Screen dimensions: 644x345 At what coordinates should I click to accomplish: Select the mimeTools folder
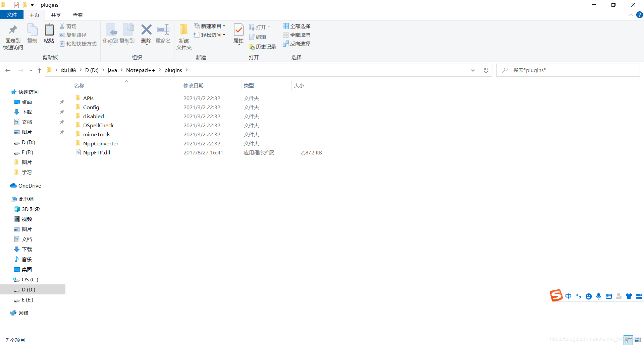[x=97, y=134]
